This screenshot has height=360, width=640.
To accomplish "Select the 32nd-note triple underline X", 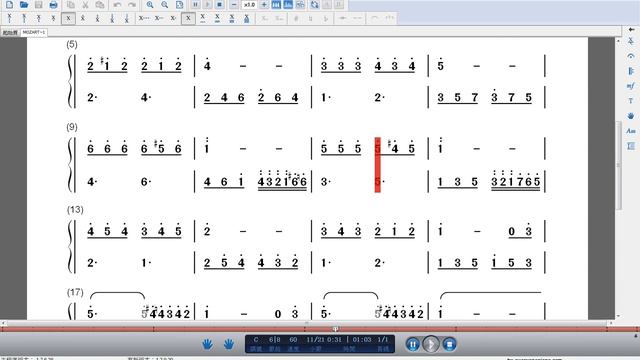I will 232,18.
